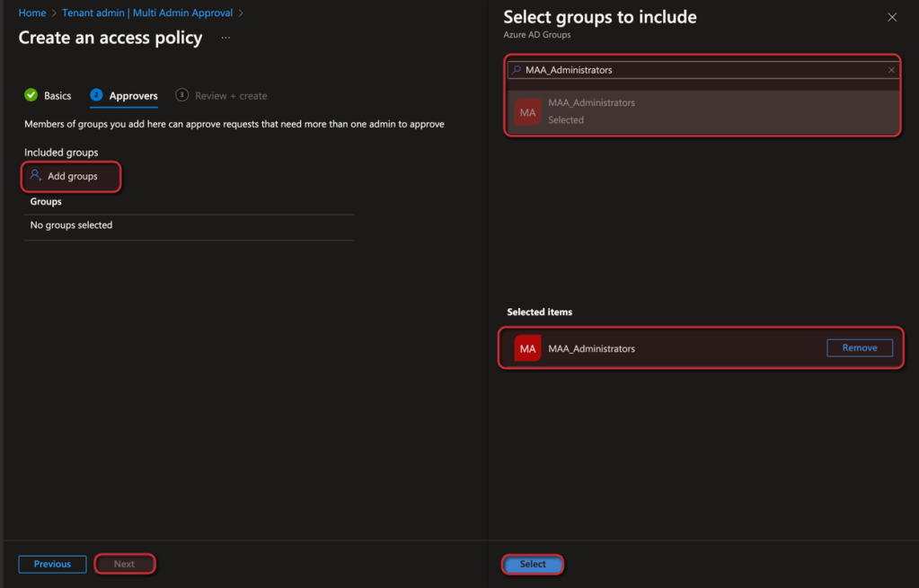Click the green Basics checkmark icon
This screenshot has height=588, width=919.
pos(31,95)
